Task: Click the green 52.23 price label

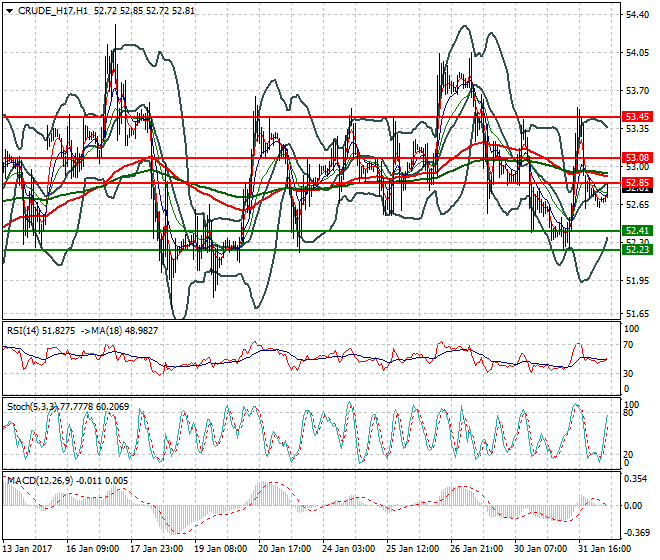Action: click(x=637, y=249)
